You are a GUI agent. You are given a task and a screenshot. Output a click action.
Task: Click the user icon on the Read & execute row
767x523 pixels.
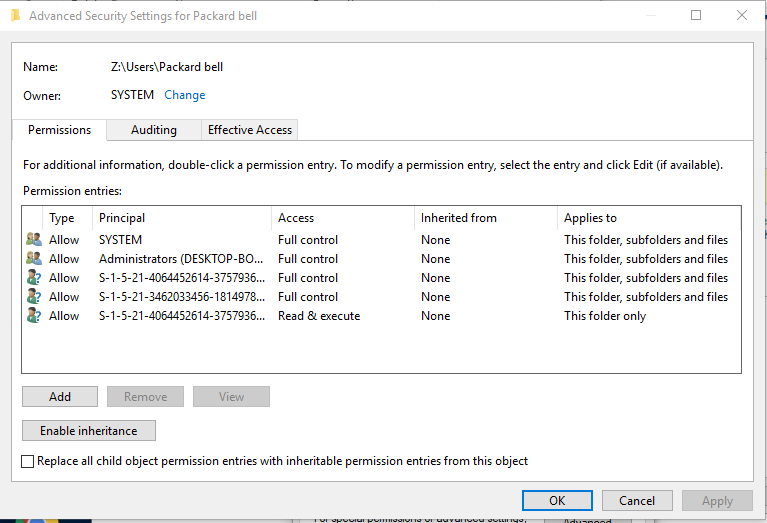pos(34,316)
